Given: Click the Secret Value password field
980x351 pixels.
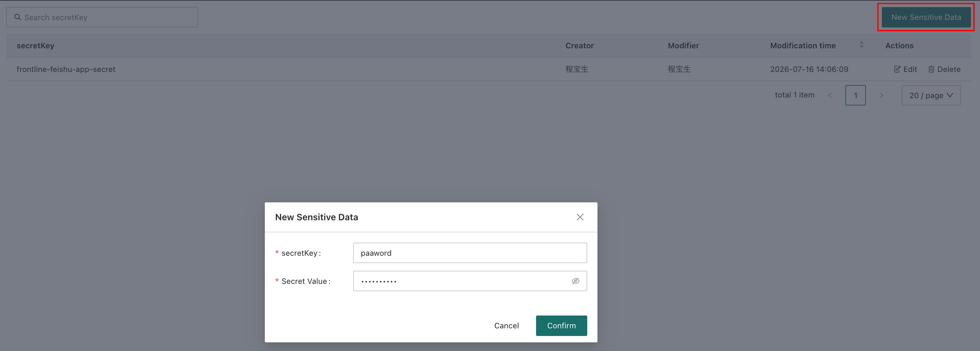Looking at the screenshot, I should pyautogui.click(x=470, y=281).
